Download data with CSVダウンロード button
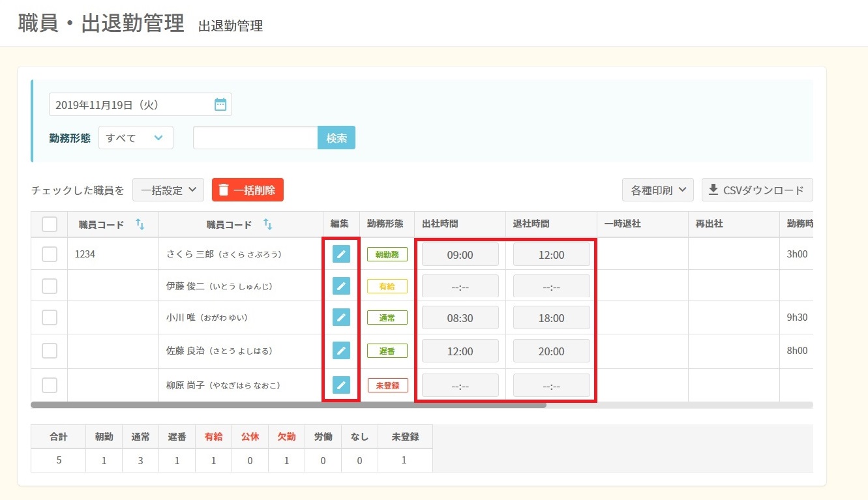Viewport: 868px width, 500px height. [757, 190]
